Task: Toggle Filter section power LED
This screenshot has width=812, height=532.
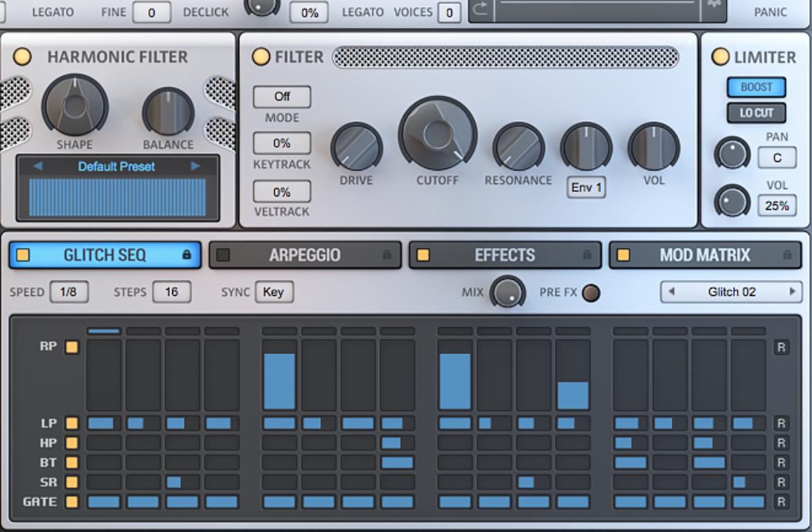Action: (261, 56)
